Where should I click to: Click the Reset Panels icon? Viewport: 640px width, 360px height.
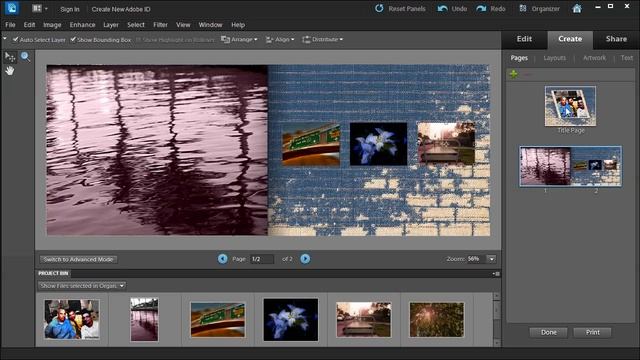pyautogui.click(x=379, y=9)
